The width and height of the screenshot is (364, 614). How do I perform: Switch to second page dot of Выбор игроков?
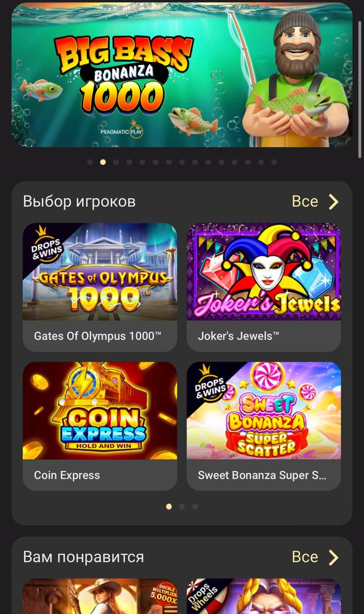tap(182, 506)
